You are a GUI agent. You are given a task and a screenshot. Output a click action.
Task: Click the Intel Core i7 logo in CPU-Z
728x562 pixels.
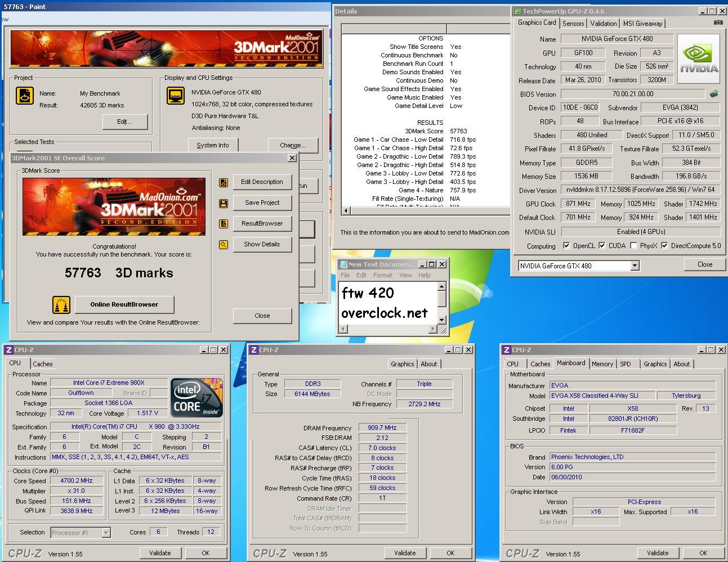point(196,398)
